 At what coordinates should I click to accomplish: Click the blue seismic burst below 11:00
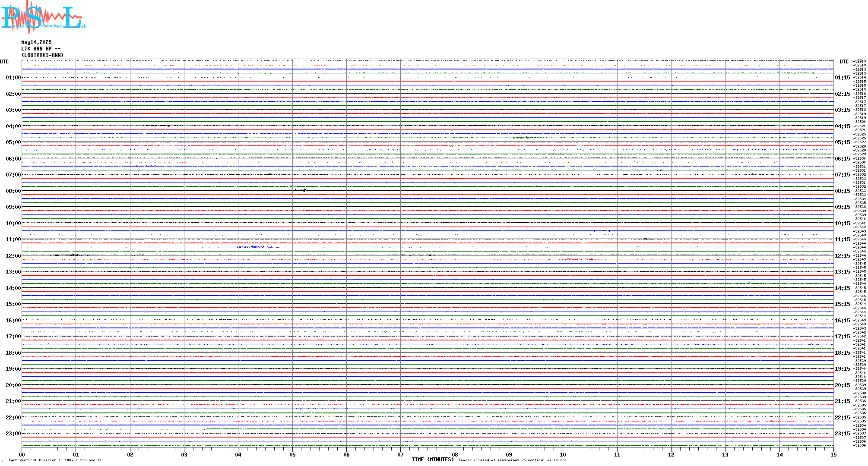coord(258,247)
